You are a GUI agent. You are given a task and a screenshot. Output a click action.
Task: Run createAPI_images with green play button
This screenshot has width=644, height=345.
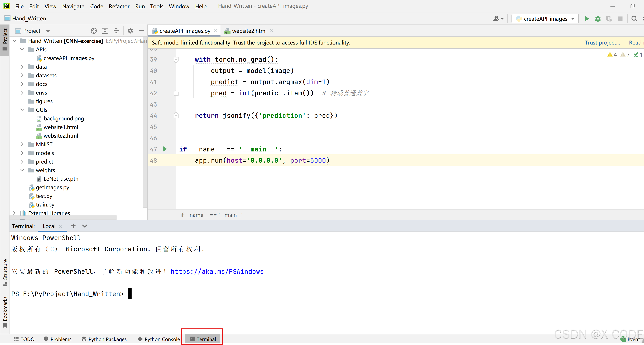pyautogui.click(x=587, y=19)
